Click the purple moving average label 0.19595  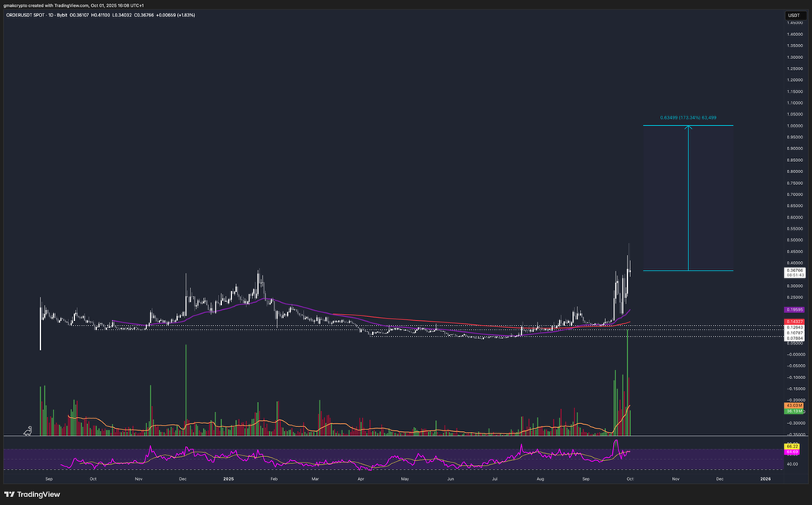pyautogui.click(x=793, y=310)
